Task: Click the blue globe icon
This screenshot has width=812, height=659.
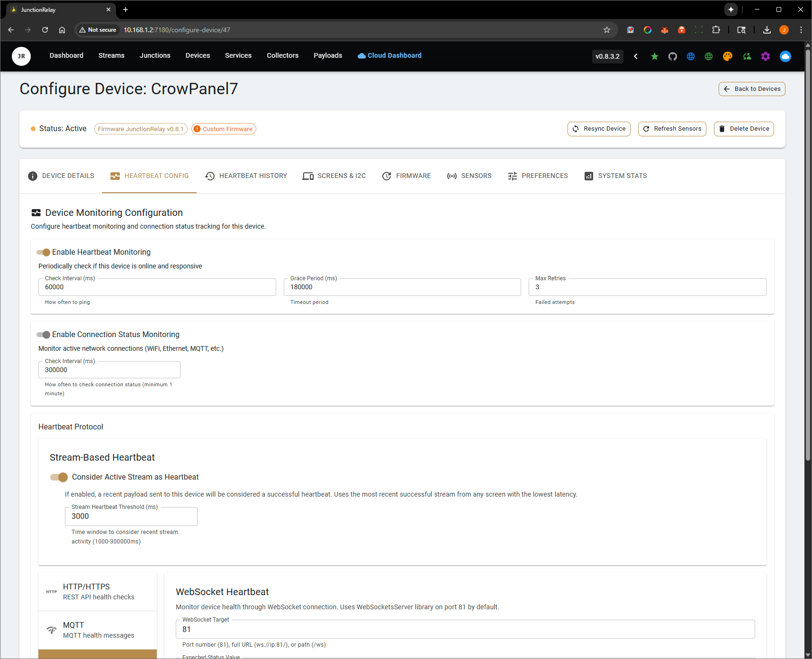Action: point(691,56)
